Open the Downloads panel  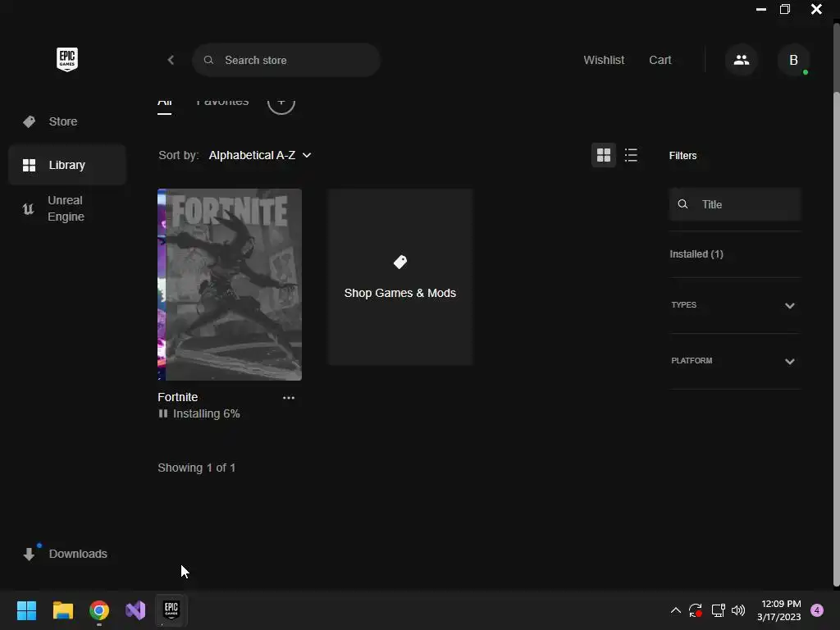point(66,554)
